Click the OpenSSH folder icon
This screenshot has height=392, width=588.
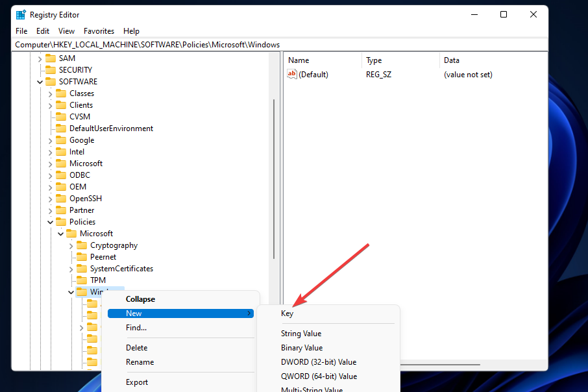point(60,198)
